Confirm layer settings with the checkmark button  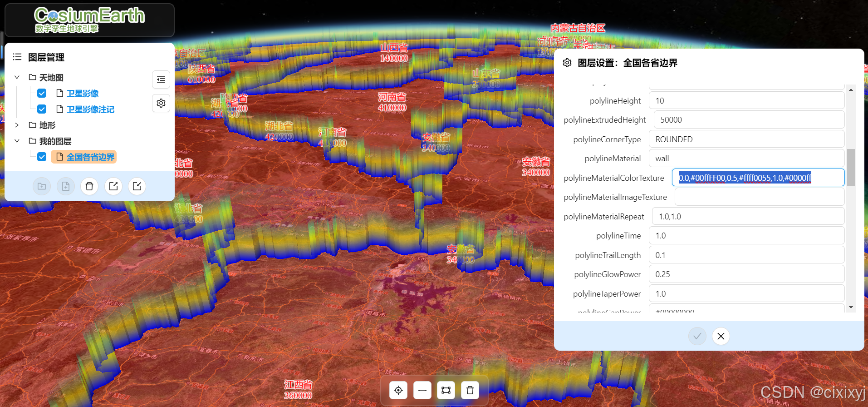coord(697,336)
